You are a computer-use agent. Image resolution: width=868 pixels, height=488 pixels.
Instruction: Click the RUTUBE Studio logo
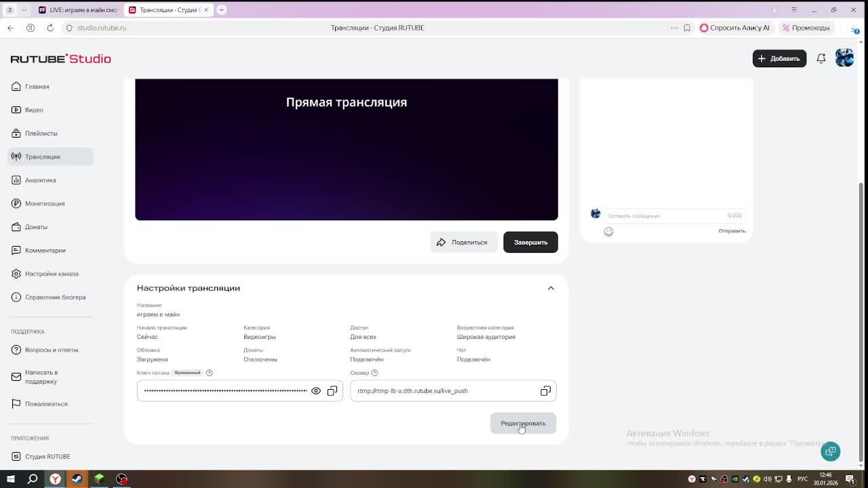(x=60, y=59)
